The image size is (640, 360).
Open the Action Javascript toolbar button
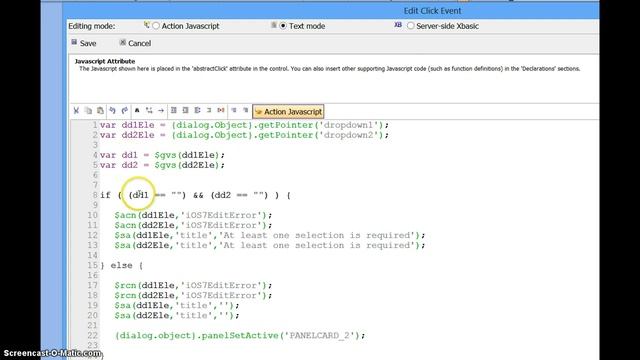pyautogui.click(x=288, y=111)
